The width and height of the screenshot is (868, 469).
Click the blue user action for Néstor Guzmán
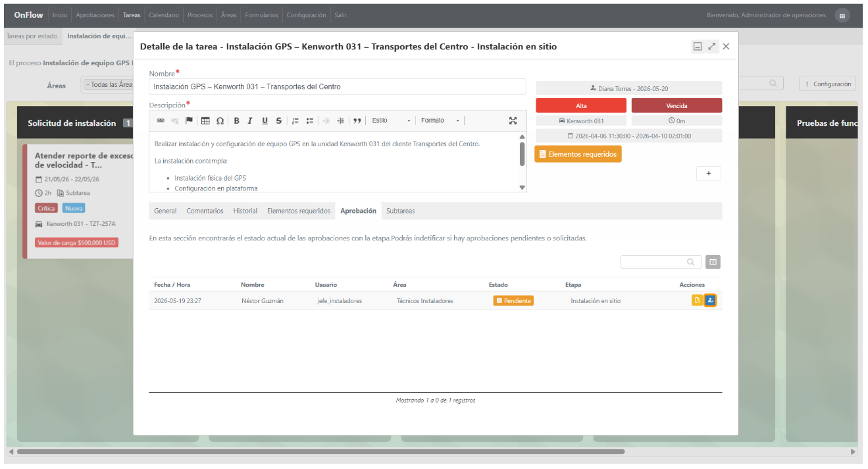(x=710, y=300)
